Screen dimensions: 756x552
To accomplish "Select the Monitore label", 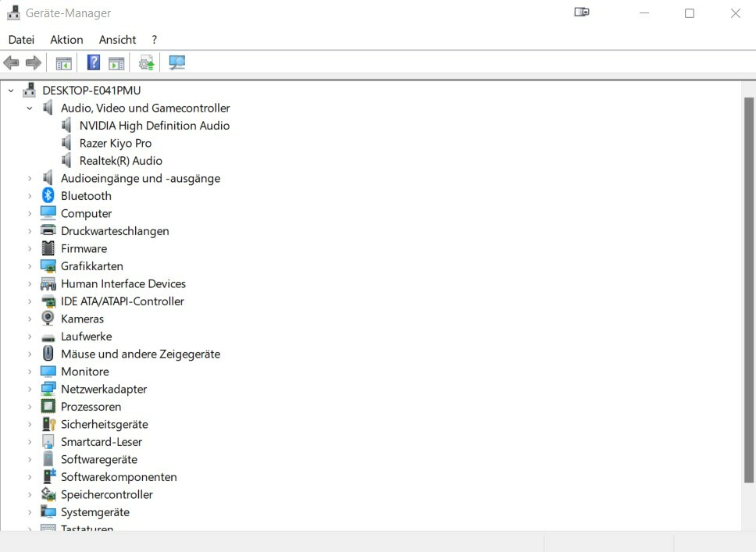I will click(85, 371).
